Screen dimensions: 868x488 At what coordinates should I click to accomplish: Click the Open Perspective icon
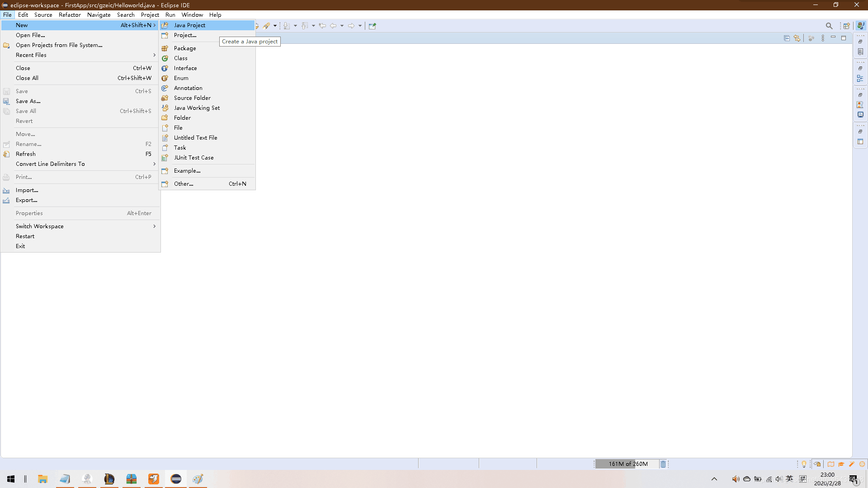[846, 26]
